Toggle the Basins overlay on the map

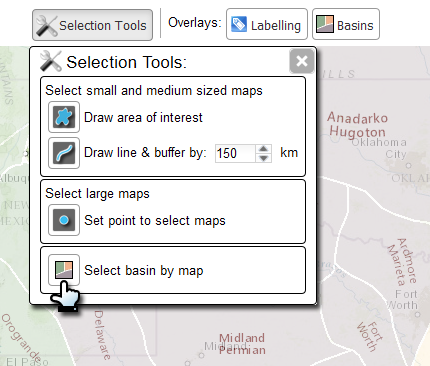pos(346,24)
